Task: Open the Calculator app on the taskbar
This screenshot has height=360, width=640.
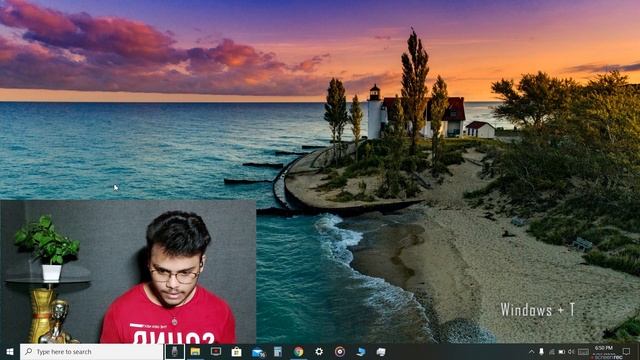Action: [278, 351]
